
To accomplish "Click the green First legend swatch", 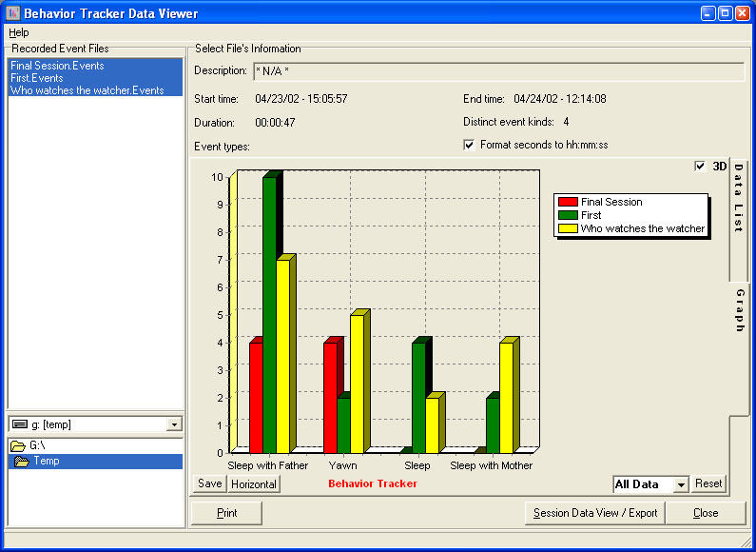I will tap(568, 215).
